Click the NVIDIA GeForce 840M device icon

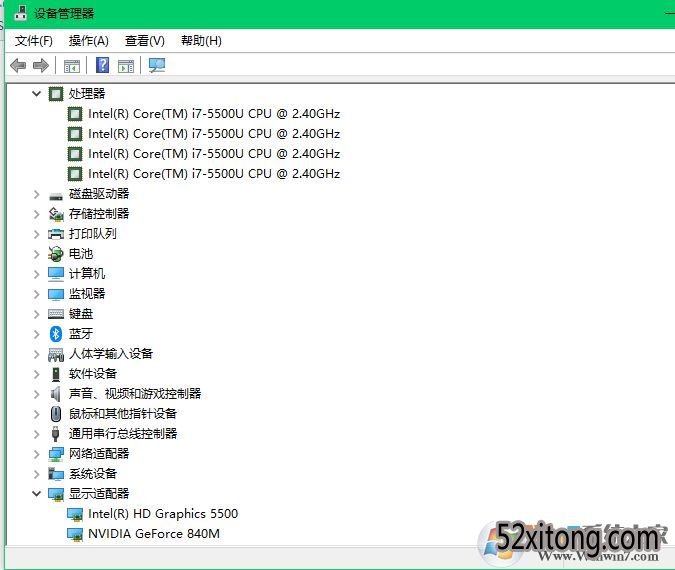pyautogui.click(x=75, y=534)
